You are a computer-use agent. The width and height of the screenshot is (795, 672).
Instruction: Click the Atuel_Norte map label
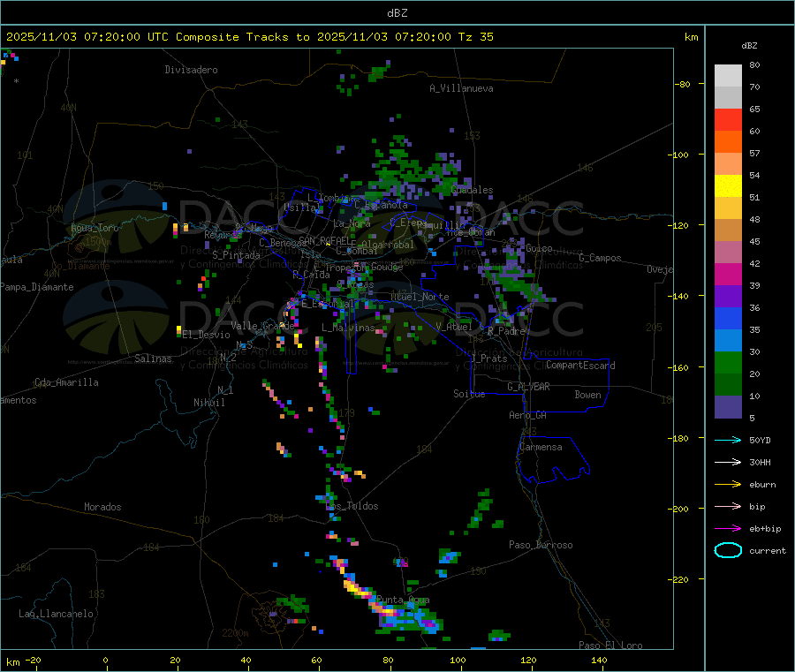(x=420, y=297)
